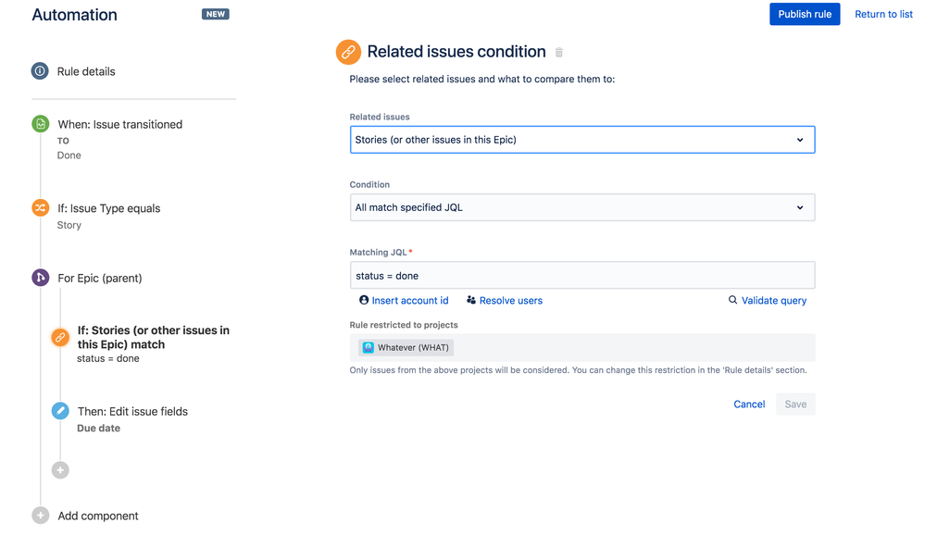Select the Related issues condition link icon
The image size is (925, 560).
[60, 338]
